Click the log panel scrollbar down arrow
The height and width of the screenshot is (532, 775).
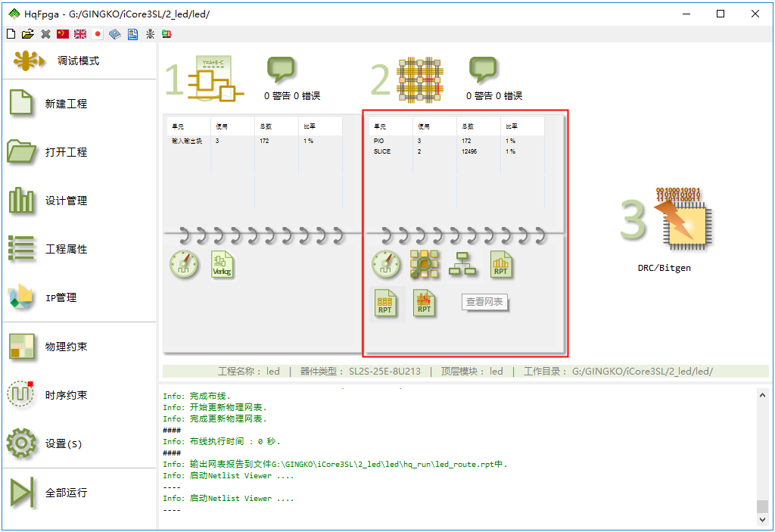point(762,520)
